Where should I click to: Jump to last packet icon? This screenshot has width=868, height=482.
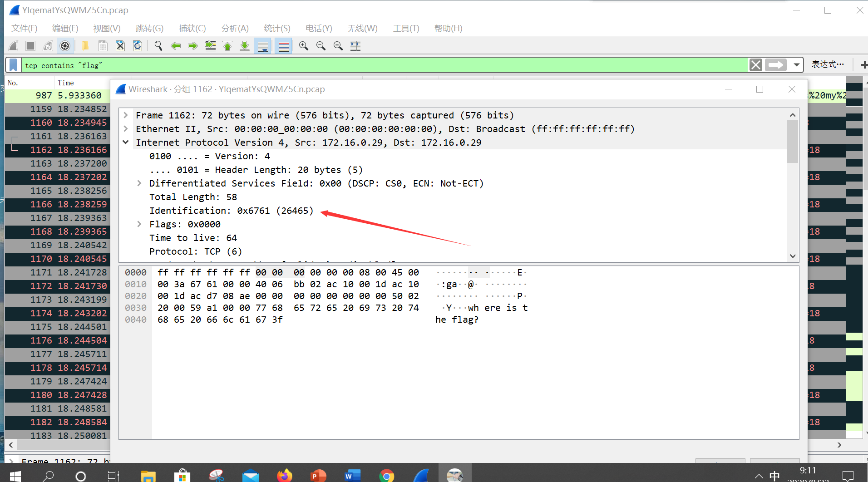pos(245,46)
